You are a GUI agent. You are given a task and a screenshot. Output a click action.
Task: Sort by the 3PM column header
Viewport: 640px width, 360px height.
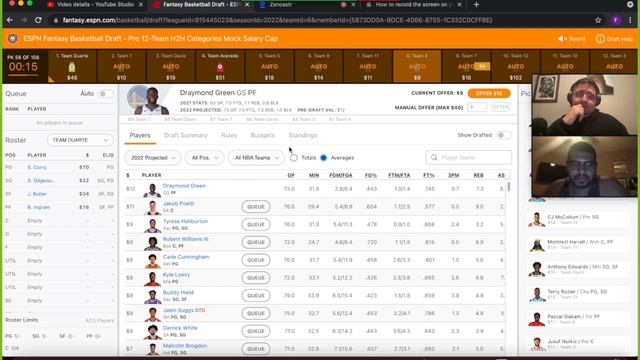(x=453, y=175)
